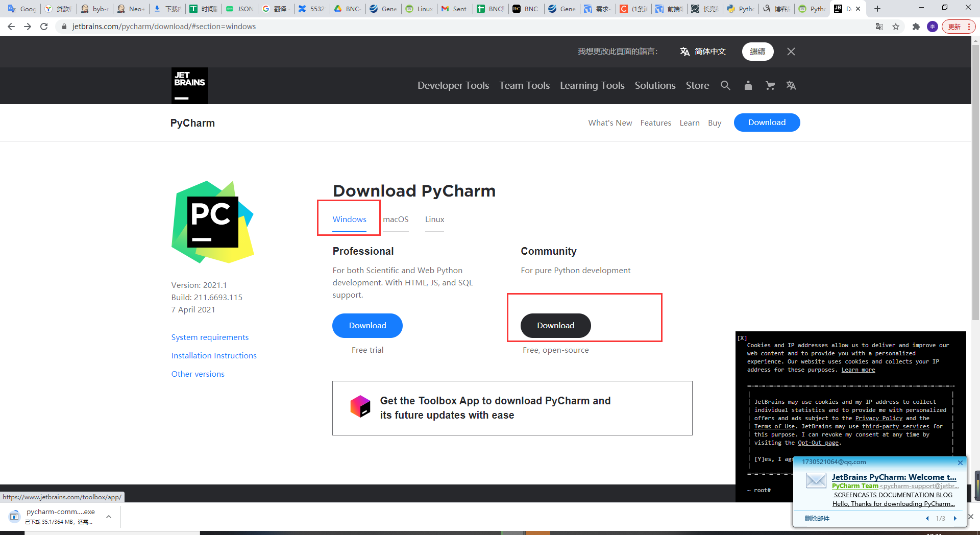Viewport: 980px width, 535px height.
Task: Switch to the Gmail Sent tab
Action: (x=454, y=9)
